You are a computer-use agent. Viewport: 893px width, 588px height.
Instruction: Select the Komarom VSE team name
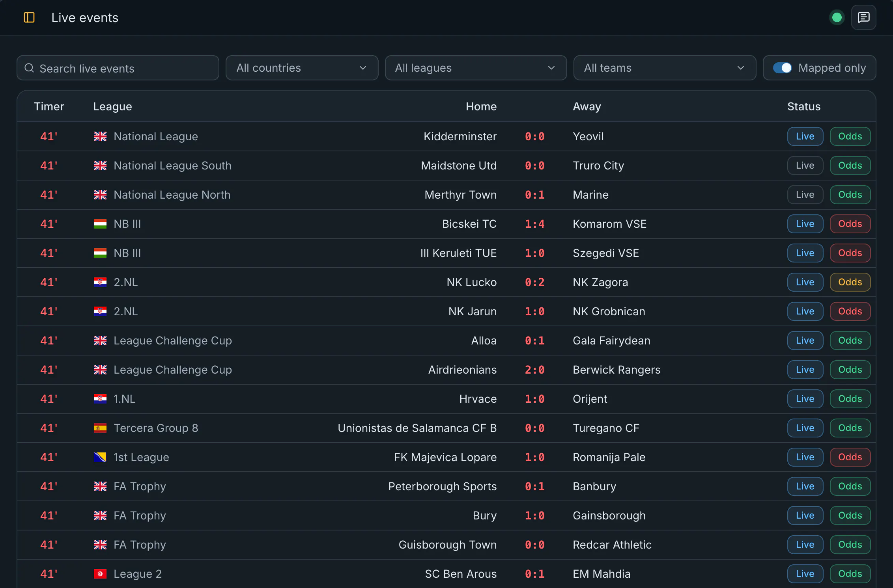(609, 224)
